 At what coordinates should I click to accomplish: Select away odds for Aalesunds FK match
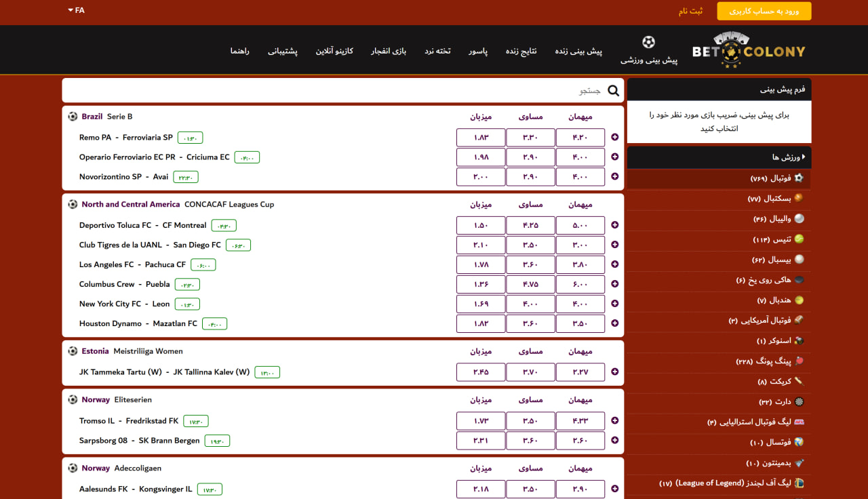580,489
